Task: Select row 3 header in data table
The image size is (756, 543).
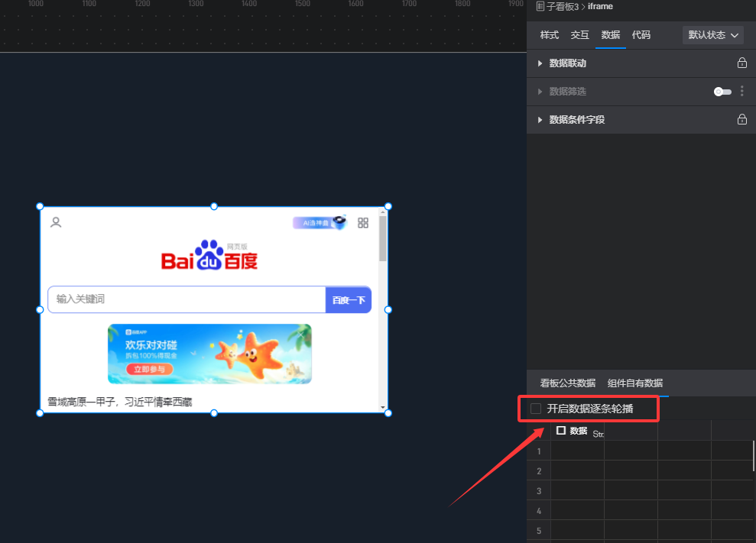Action: click(x=539, y=490)
